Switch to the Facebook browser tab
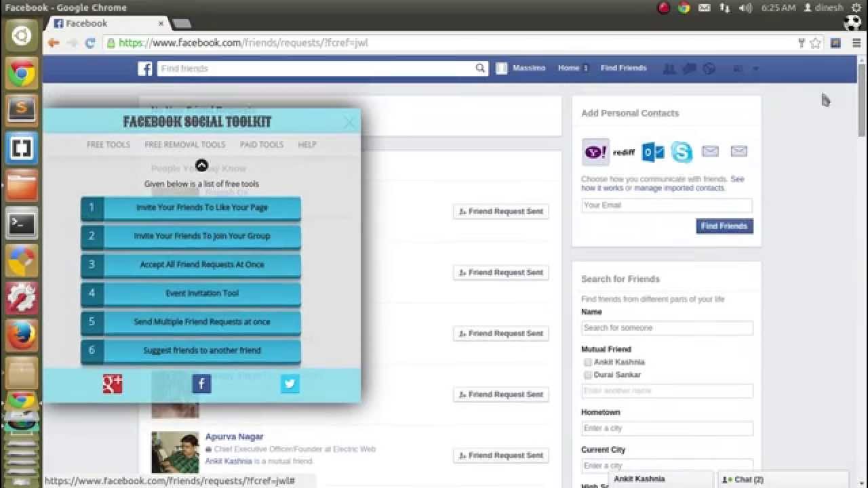This screenshot has width=868, height=488. (x=108, y=23)
